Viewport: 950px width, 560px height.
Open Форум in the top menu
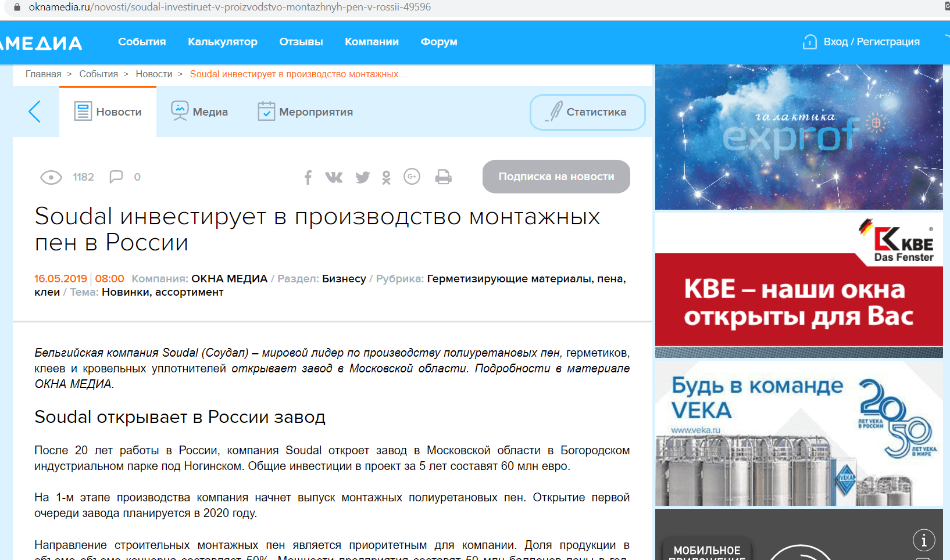(439, 42)
